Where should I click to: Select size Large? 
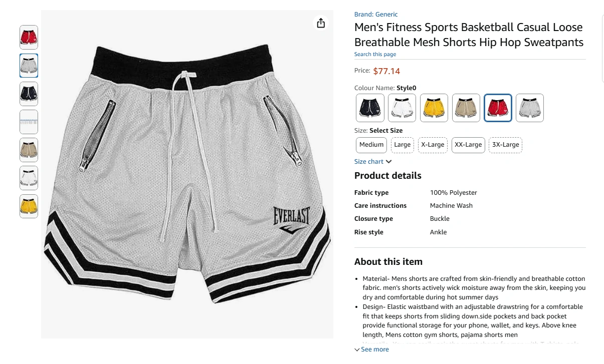(402, 145)
